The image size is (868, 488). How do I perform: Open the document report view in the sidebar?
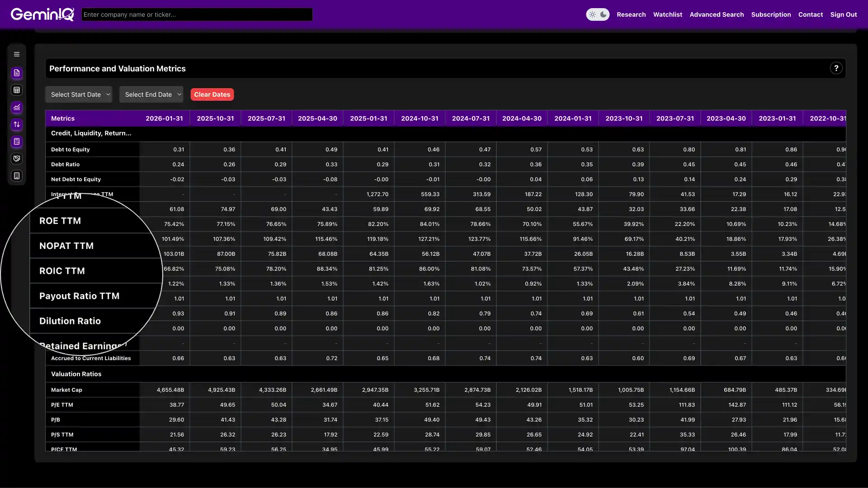click(17, 73)
